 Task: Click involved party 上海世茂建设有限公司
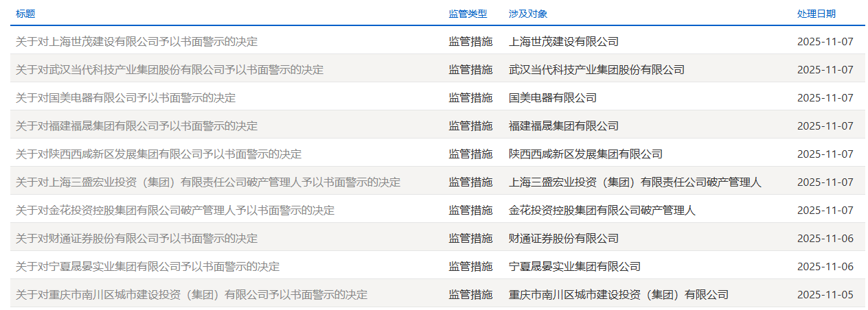point(564,41)
